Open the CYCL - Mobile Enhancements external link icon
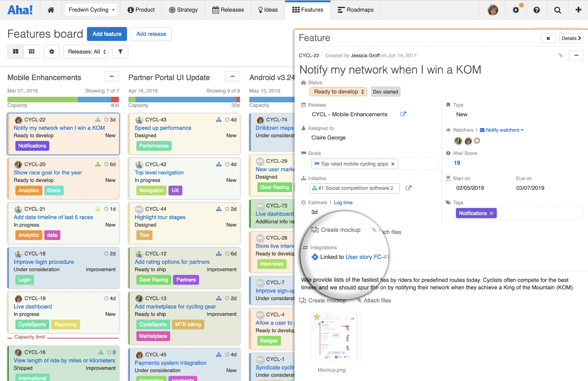This screenshot has width=588, height=381. pos(403,114)
